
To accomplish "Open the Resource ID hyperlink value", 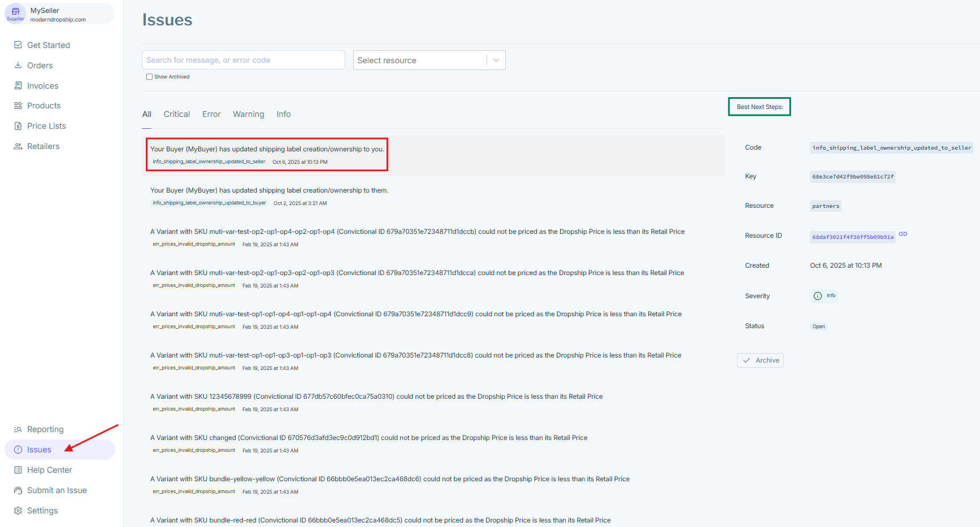I will [x=852, y=237].
